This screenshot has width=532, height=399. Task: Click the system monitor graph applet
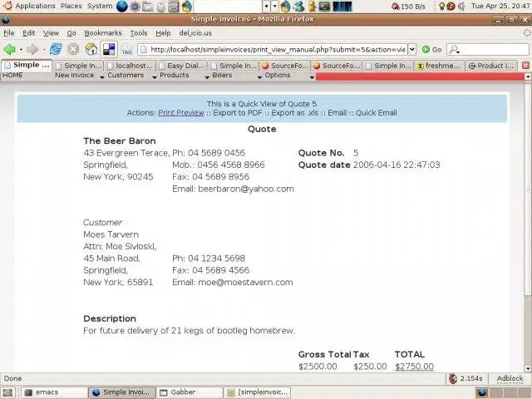[342, 6]
